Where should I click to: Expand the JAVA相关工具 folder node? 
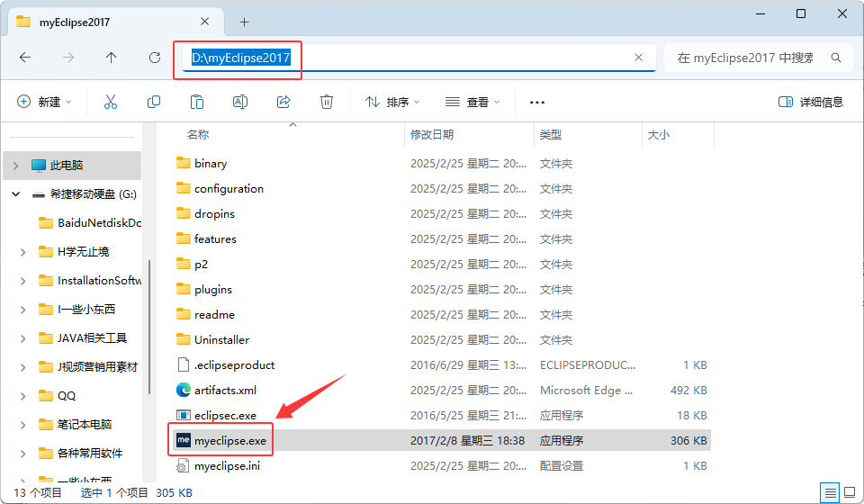pos(23,338)
